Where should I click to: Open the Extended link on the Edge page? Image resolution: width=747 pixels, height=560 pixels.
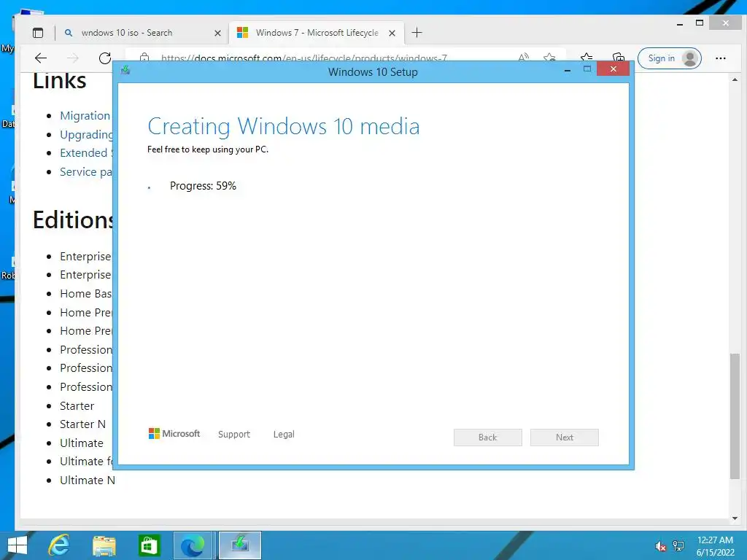point(85,153)
